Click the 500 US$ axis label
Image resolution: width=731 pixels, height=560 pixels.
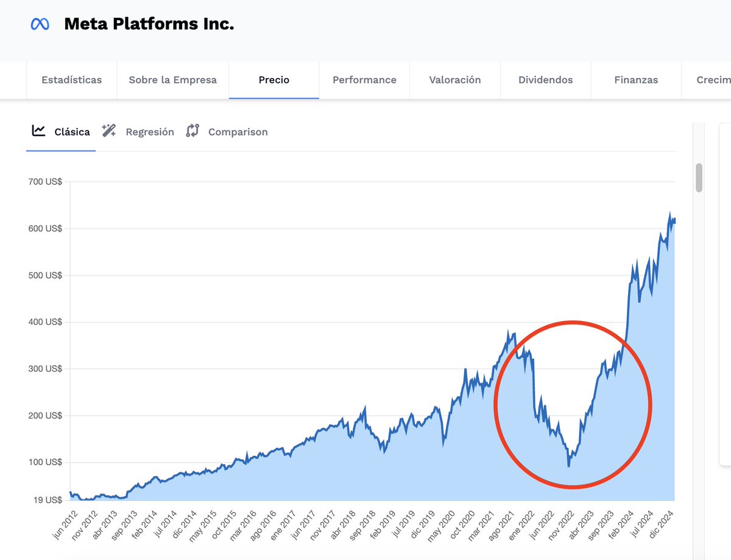[x=45, y=275]
